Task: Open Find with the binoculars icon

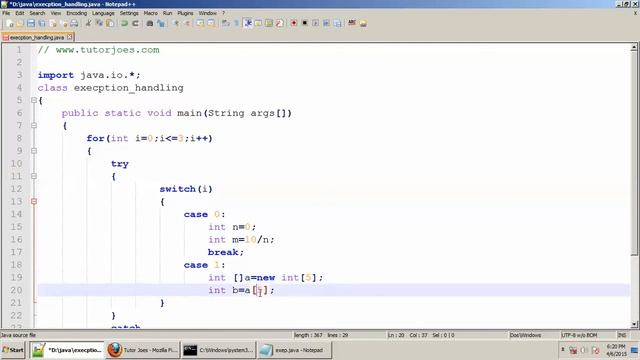Action: coord(150,23)
